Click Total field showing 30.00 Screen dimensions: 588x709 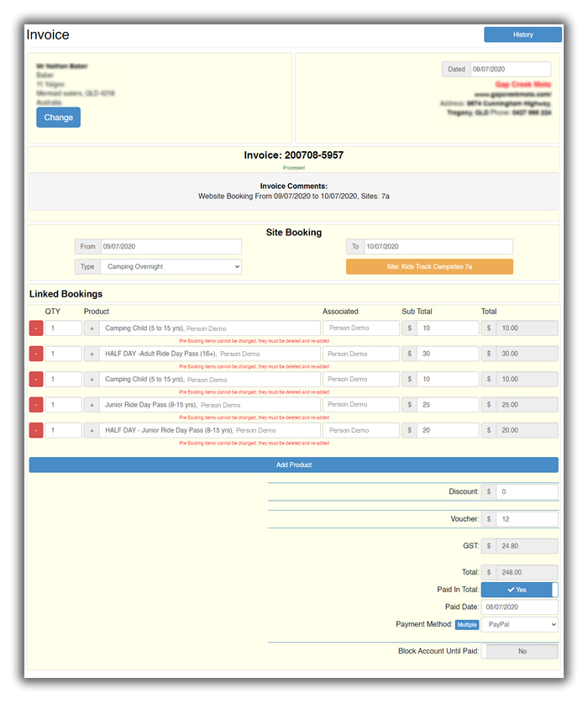pyautogui.click(x=527, y=354)
